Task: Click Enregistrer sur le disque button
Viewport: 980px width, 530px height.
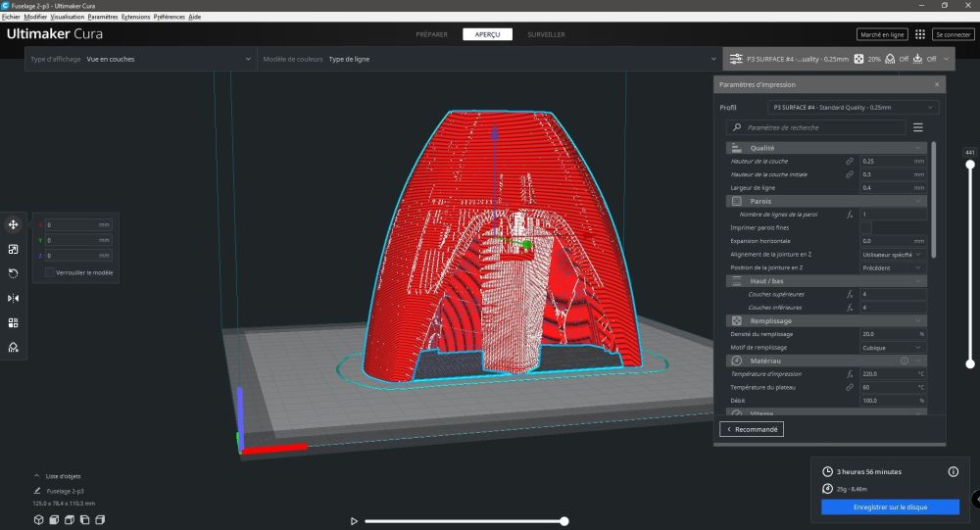Action: click(x=890, y=506)
